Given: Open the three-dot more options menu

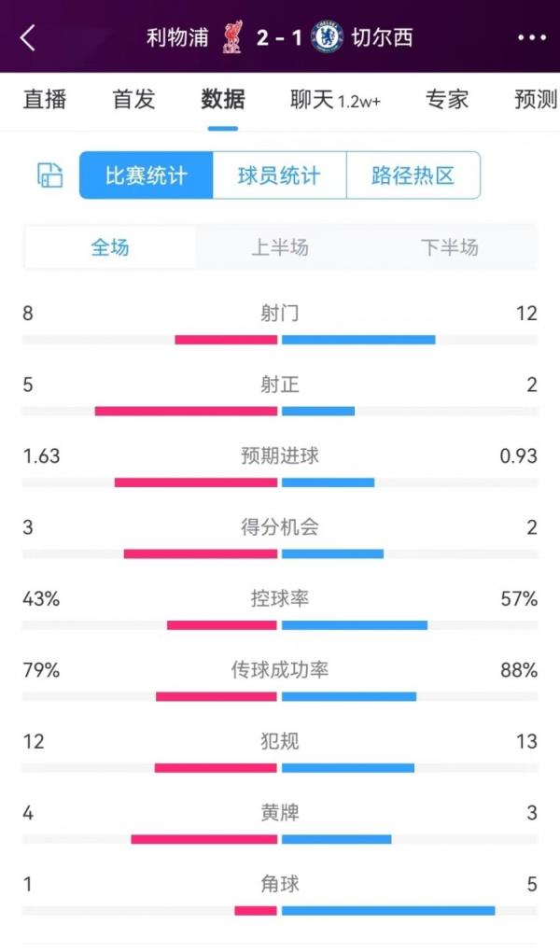Looking at the screenshot, I should click(x=531, y=37).
